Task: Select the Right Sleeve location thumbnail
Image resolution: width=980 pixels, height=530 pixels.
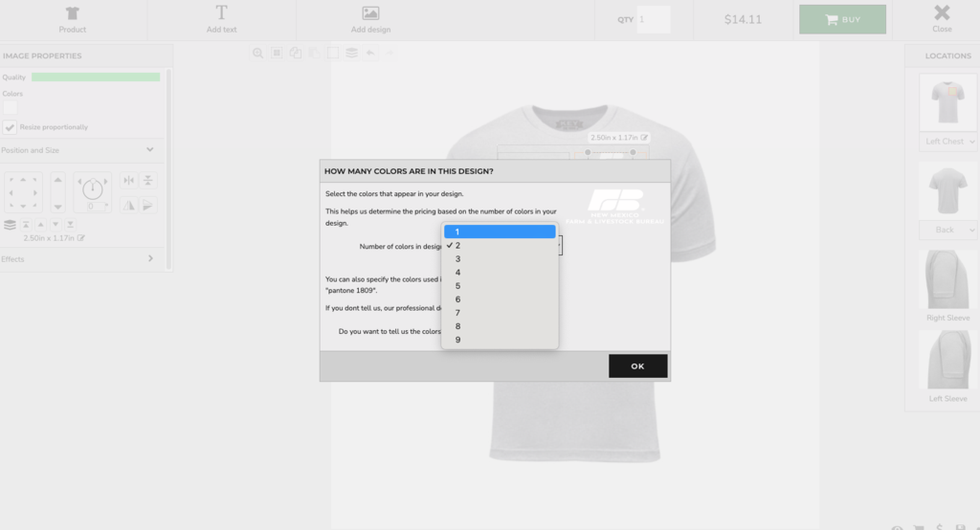Action: (947, 280)
